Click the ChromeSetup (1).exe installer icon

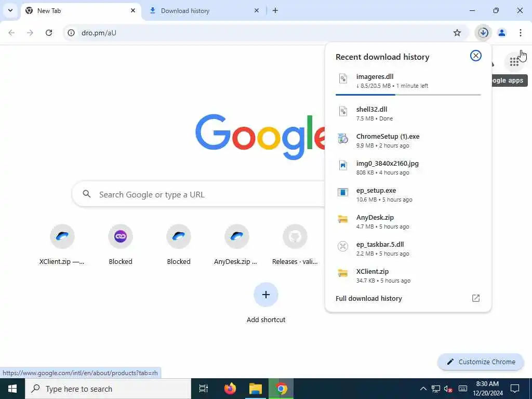tap(343, 138)
